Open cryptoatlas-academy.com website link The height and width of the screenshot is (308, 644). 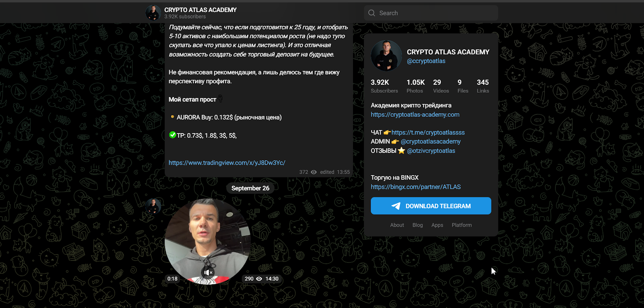tap(415, 115)
